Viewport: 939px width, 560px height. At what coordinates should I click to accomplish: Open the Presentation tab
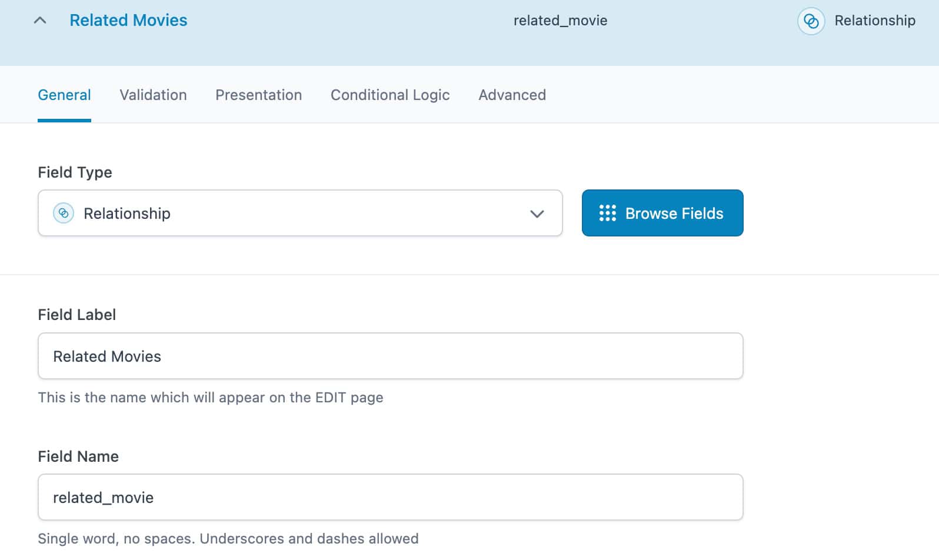258,95
